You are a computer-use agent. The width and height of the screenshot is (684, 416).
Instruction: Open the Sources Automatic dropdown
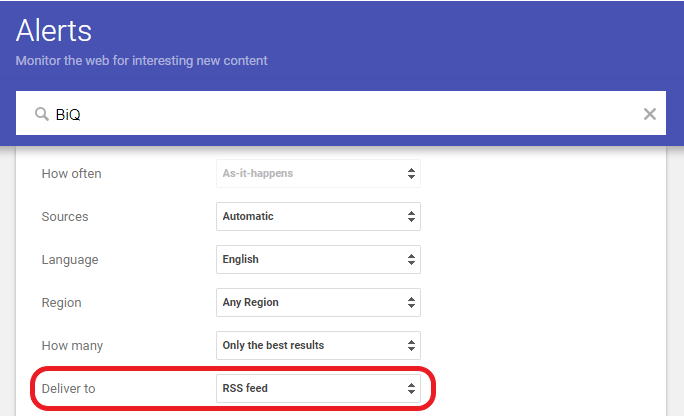coord(318,216)
